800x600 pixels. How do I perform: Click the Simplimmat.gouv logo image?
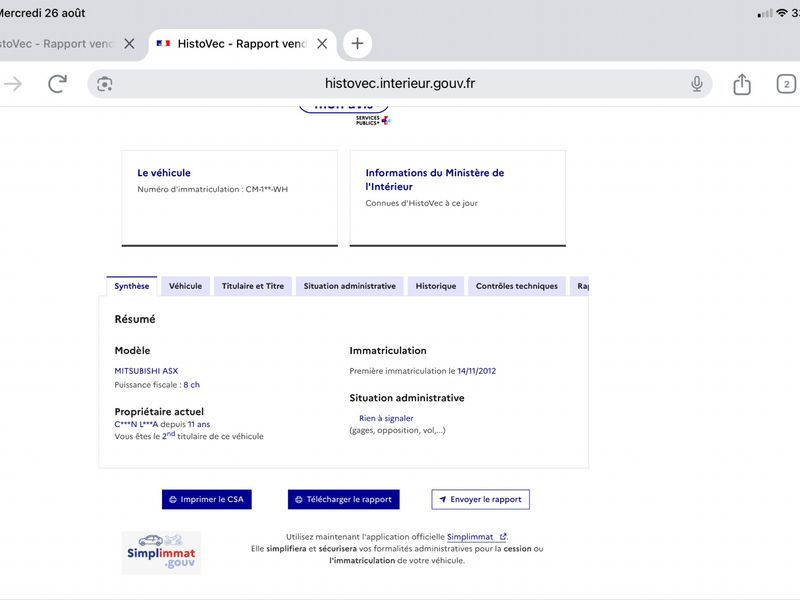coord(161,553)
